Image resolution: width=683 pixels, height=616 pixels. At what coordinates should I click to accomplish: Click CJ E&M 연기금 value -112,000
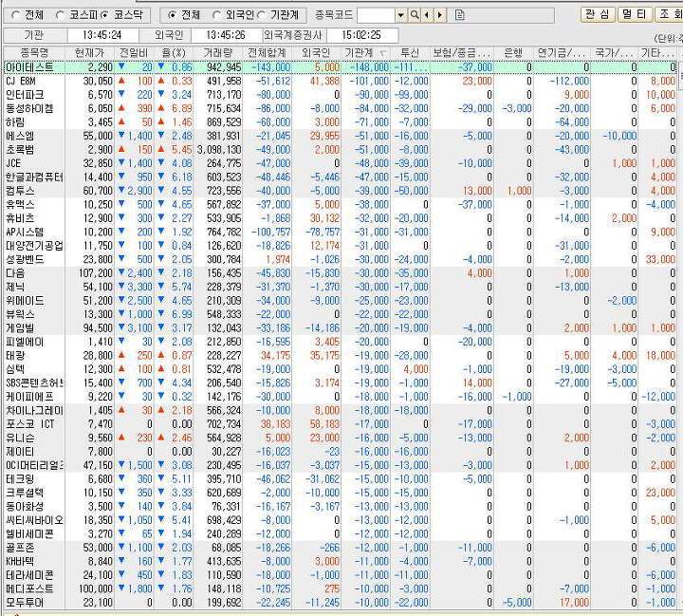[569, 81]
